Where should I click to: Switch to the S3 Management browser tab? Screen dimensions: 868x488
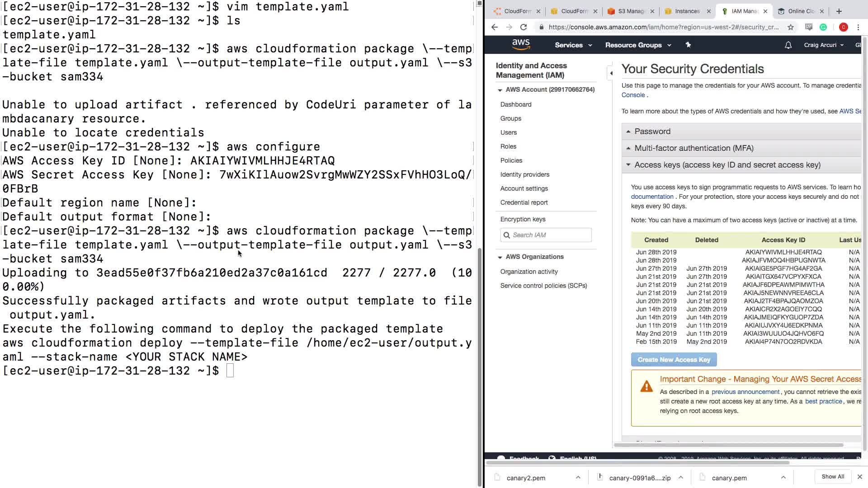pos(630,11)
